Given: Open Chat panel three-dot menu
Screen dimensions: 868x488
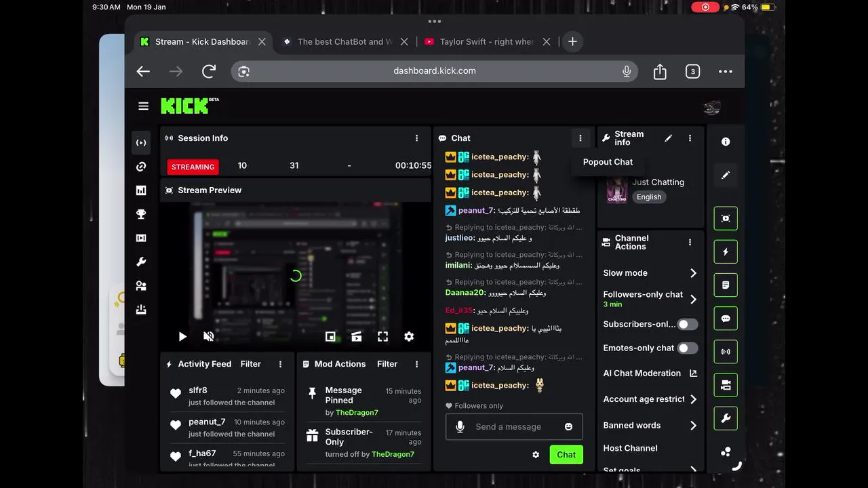Looking at the screenshot, I should [580, 138].
